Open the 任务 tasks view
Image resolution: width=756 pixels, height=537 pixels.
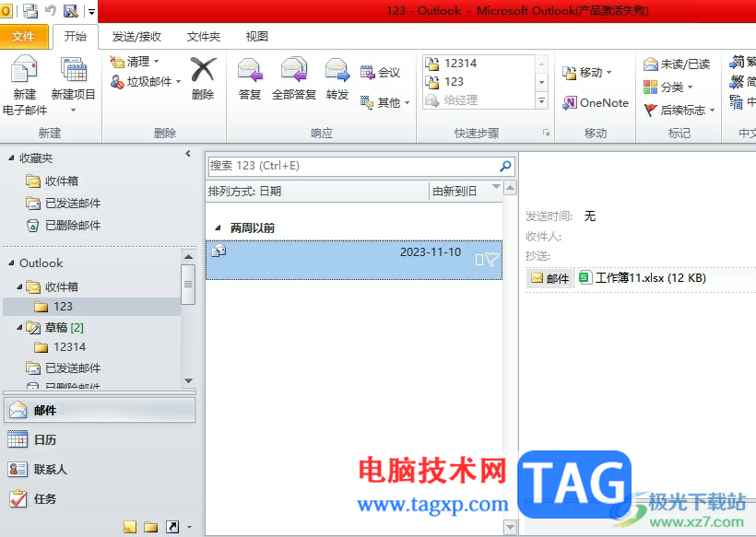click(x=100, y=499)
